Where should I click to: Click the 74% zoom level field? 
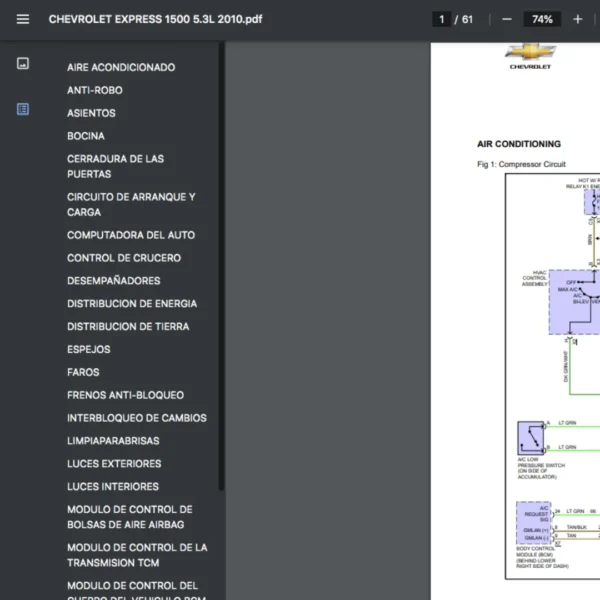[542, 19]
